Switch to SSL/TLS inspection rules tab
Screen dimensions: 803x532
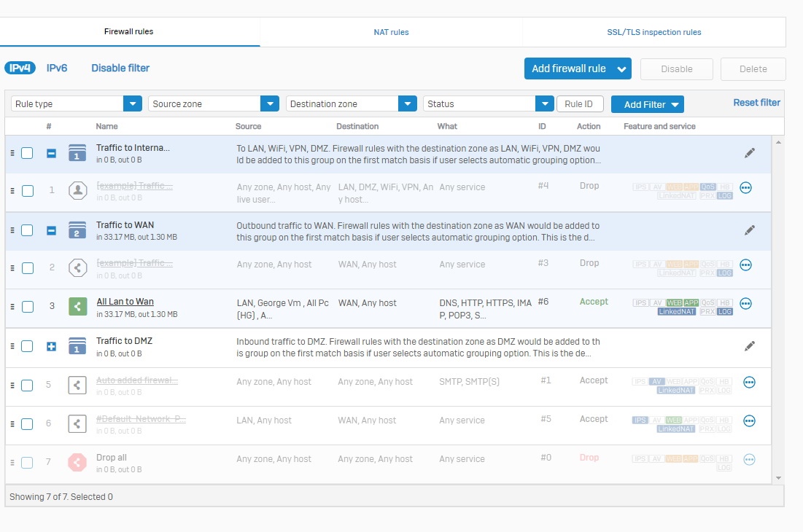click(x=654, y=32)
